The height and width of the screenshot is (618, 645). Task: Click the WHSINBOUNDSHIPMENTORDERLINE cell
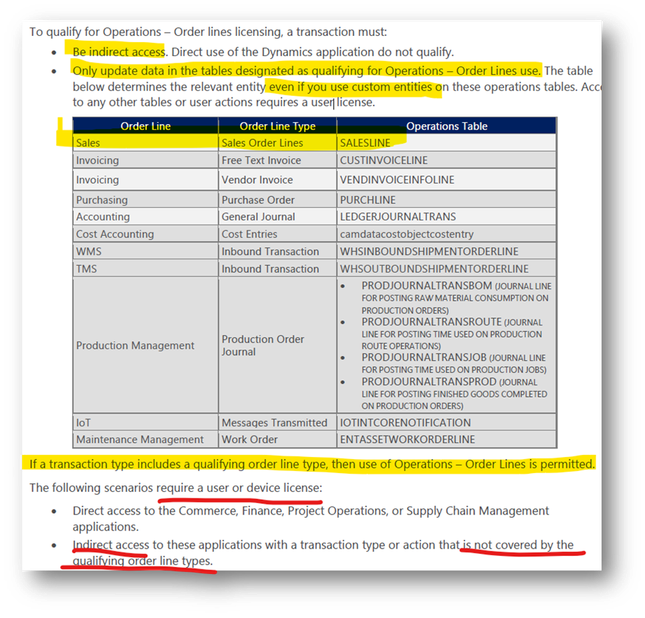click(x=447, y=251)
